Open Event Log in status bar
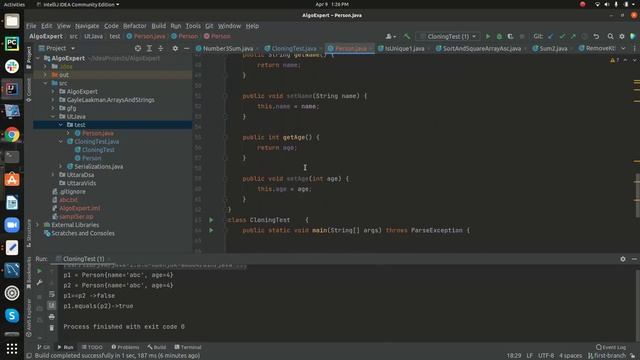Image resolution: width=640 pixels, height=360 pixels. click(611, 347)
